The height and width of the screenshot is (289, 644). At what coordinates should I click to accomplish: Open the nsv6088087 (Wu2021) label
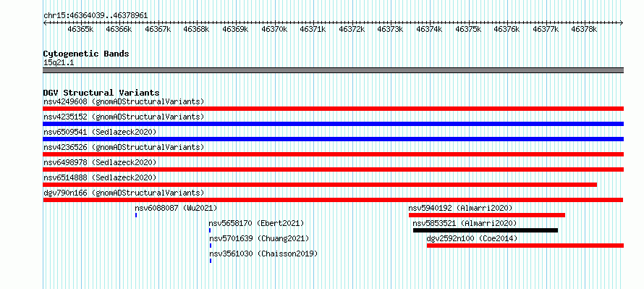pos(176,208)
